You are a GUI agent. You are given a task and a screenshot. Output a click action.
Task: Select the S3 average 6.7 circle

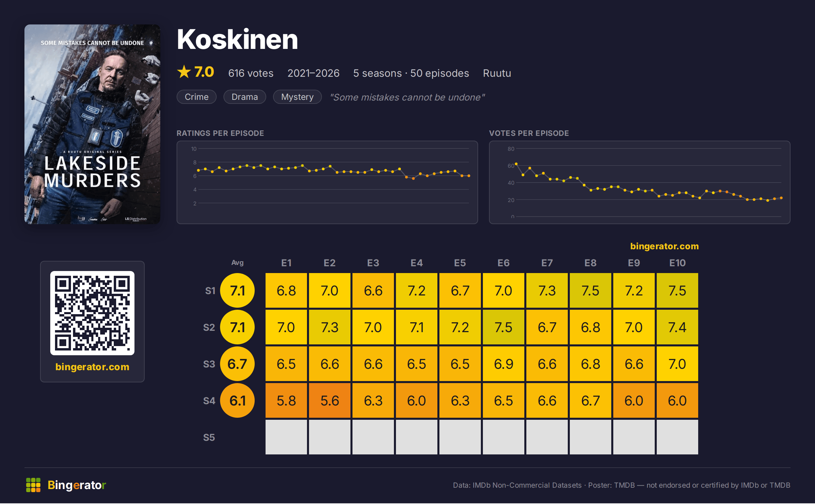(x=237, y=364)
